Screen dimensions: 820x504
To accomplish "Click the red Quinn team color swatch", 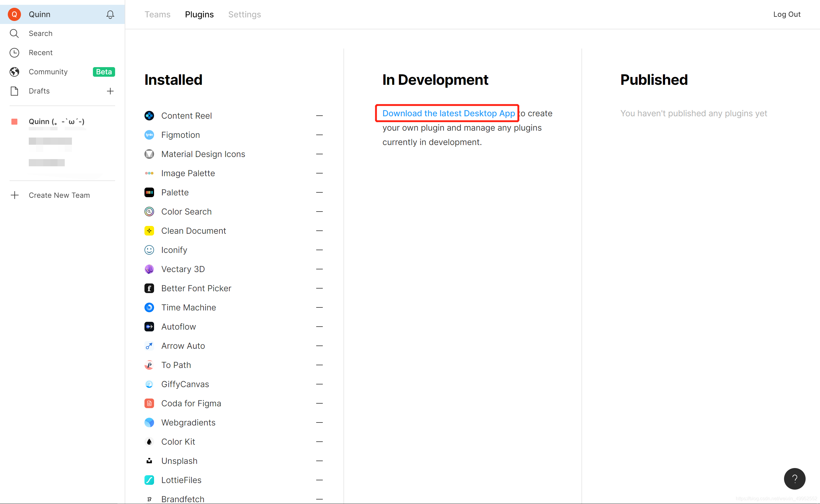I will tap(14, 122).
